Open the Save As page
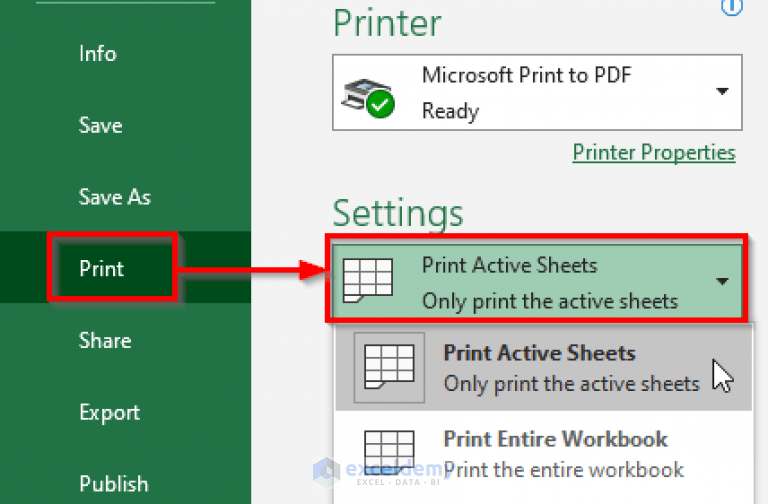 [115, 197]
